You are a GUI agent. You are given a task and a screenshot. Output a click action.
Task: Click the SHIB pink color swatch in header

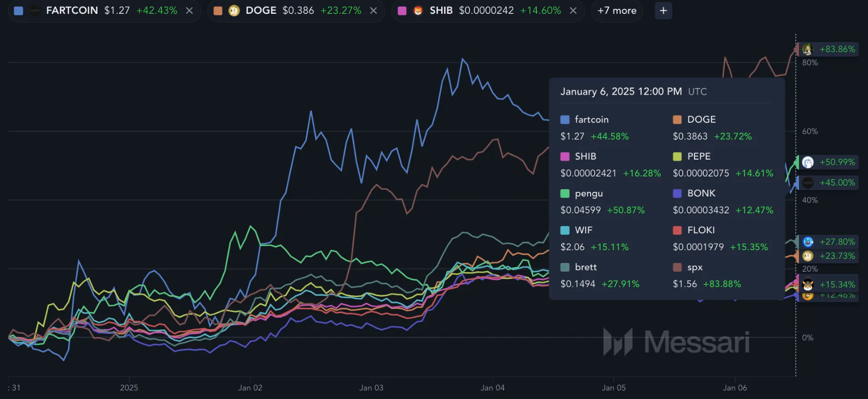402,11
